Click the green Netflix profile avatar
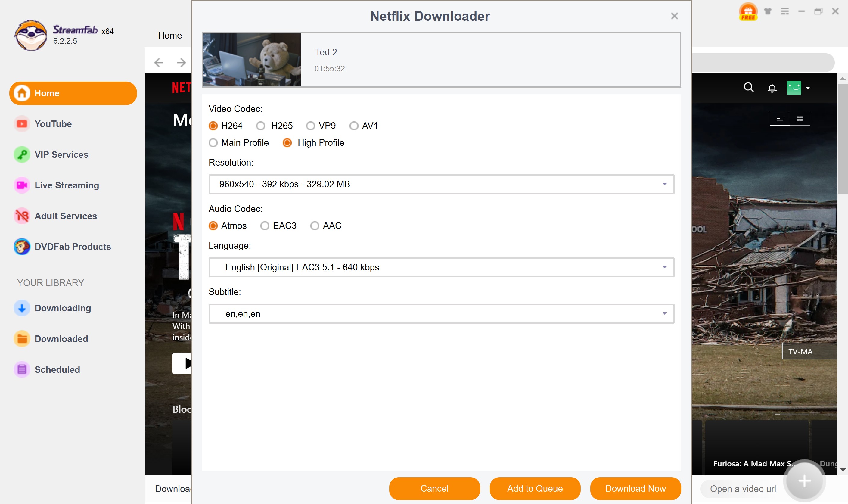This screenshot has height=504, width=848. (794, 88)
